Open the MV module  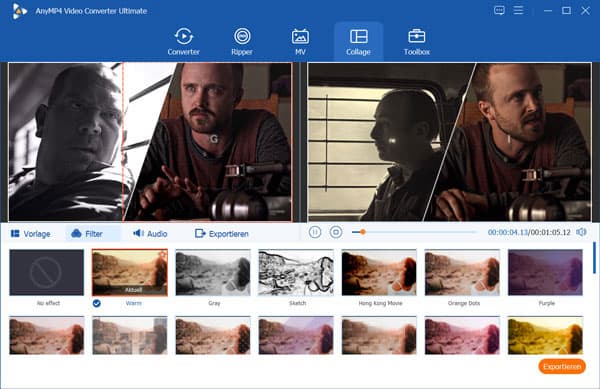click(x=300, y=42)
